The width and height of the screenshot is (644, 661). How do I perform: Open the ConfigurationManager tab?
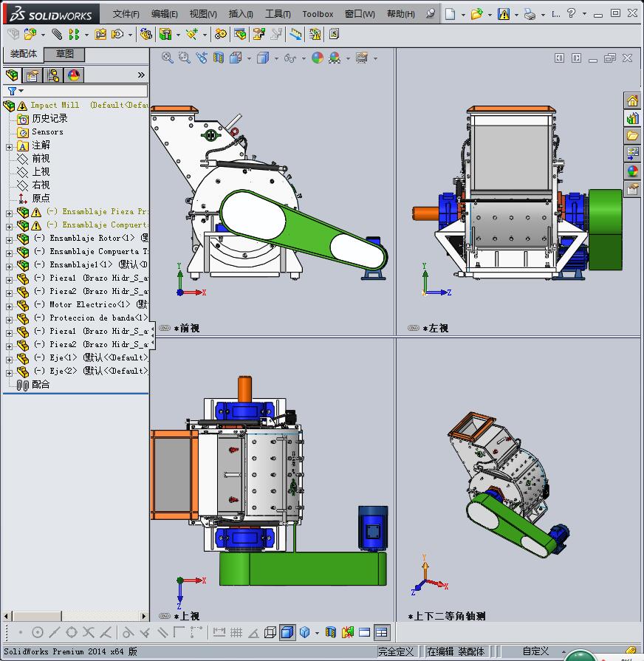coord(53,75)
